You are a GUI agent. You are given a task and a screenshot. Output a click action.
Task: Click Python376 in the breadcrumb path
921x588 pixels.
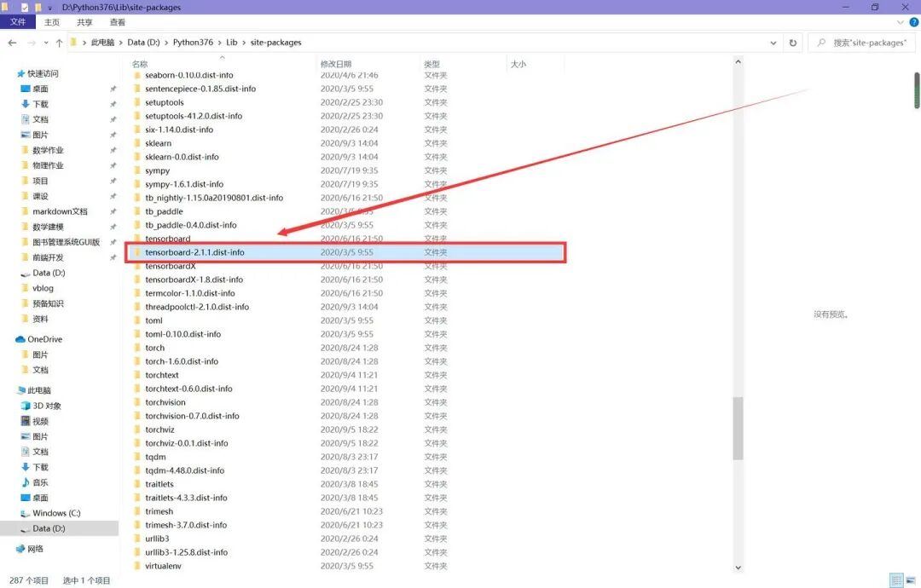point(193,43)
